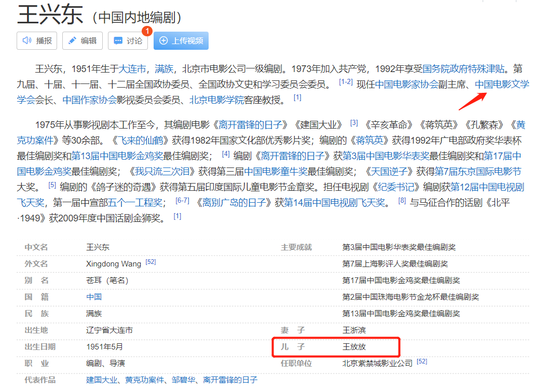Open the 中国作家协会 link
The image size is (547, 392).
click(90, 100)
